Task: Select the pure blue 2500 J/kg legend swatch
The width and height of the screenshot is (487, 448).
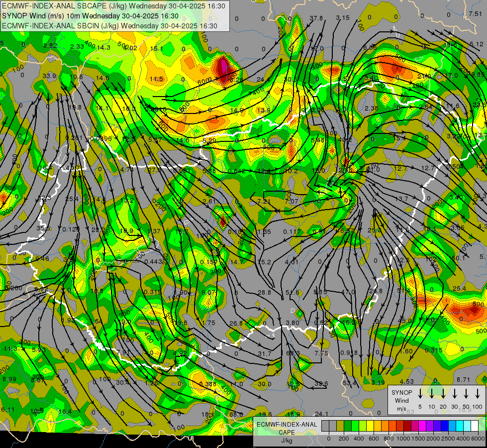Action: tap(444, 426)
